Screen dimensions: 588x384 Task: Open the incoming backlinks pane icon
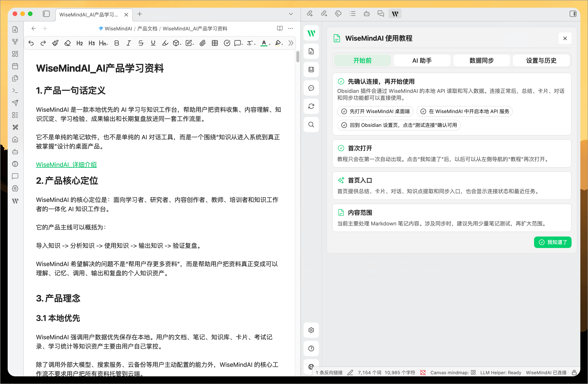point(310,14)
